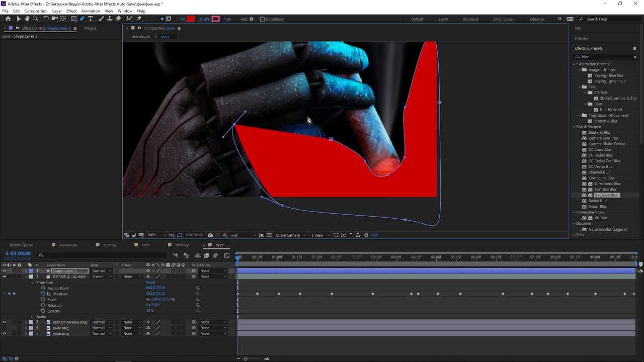The height and width of the screenshot is (362, 644).
Task: Switch to the анимация timeline tab
Action: (68, 245)
